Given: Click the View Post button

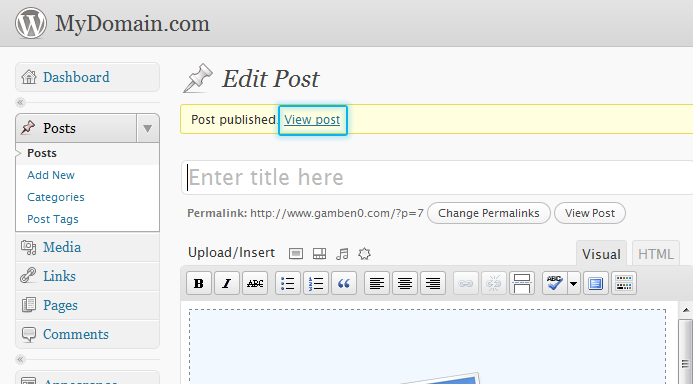Looking at the screenshot, I should pyautogui.click(x=590, y=213).
